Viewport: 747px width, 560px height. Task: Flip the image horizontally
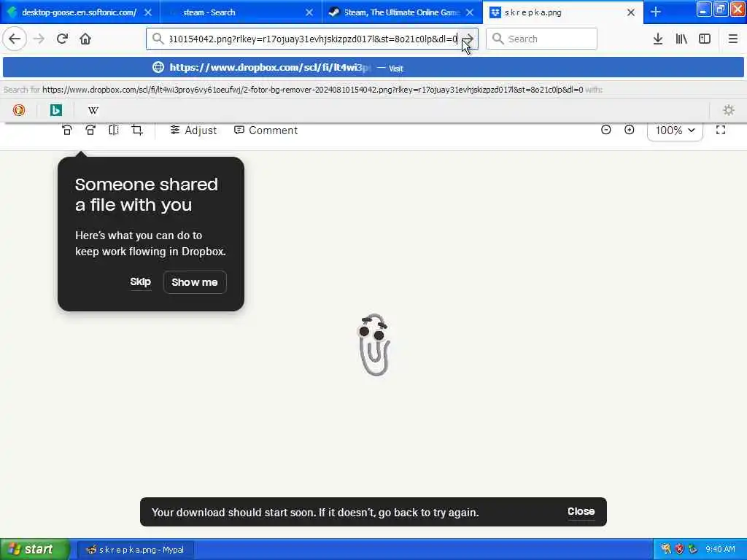click(114, 130)
